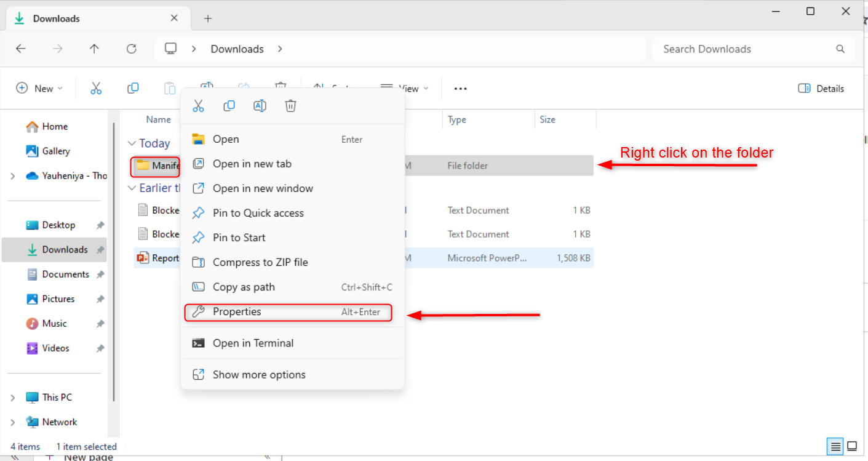
Task: Click Show more options in the context menu
Action: click(259, 374)
